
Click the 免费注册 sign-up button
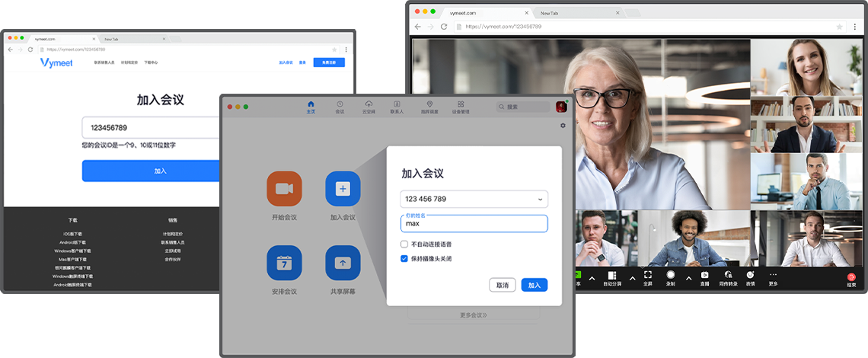coord(329,62)
